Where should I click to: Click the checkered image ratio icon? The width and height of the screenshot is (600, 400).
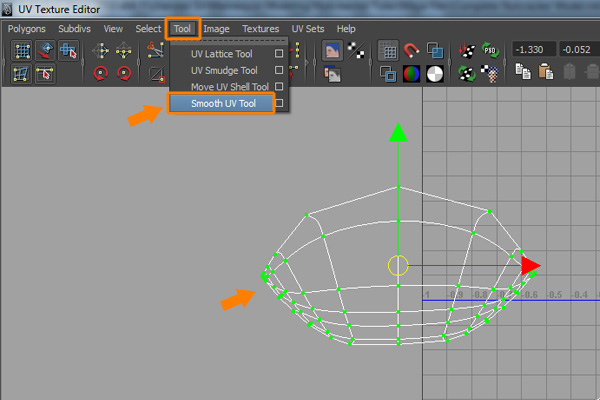tap(490, 74)
